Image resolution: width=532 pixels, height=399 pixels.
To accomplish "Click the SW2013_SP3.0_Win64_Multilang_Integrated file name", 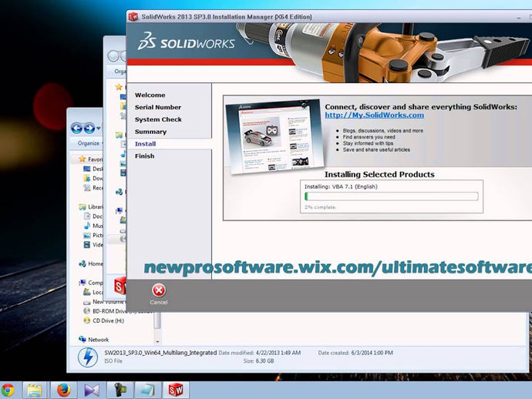I will click(160, 353).
